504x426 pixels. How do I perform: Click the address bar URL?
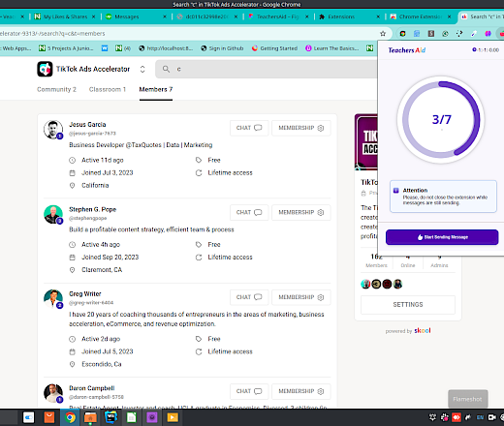coord(52,34)
